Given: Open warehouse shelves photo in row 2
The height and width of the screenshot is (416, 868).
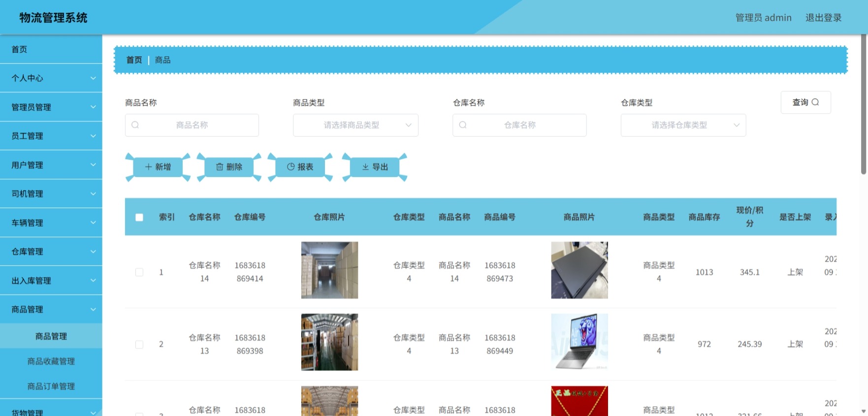Looking at the screenshot, I should click(x=329, y=342).
